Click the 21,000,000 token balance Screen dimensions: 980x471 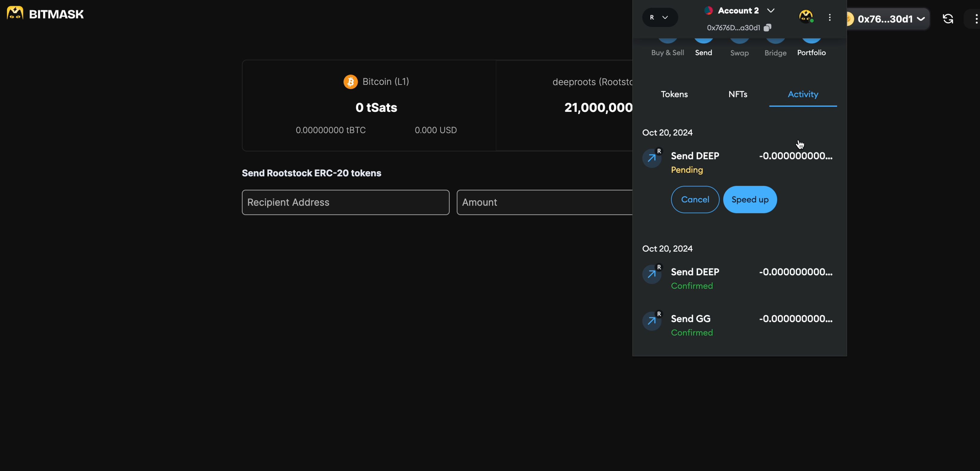coord(598,108)
